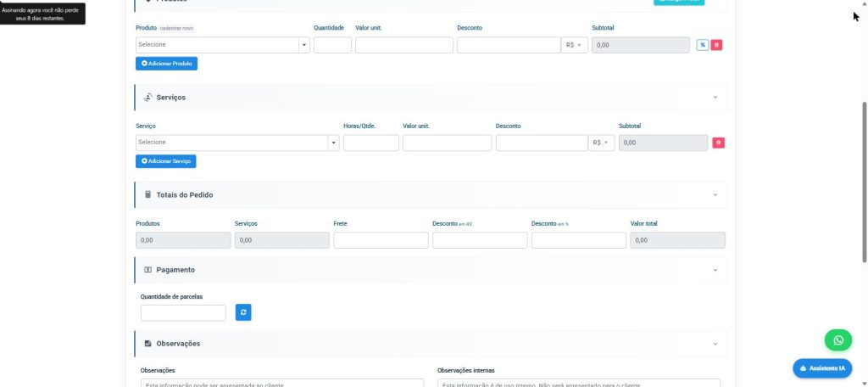Delete the product row with trash icon
The width and height of the screenshot is (868, 387).
716,45
